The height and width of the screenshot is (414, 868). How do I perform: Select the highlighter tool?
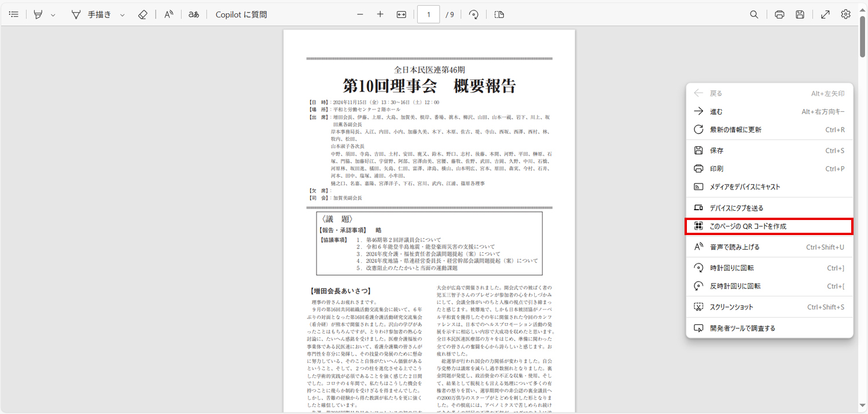click(x=38, y=14)
